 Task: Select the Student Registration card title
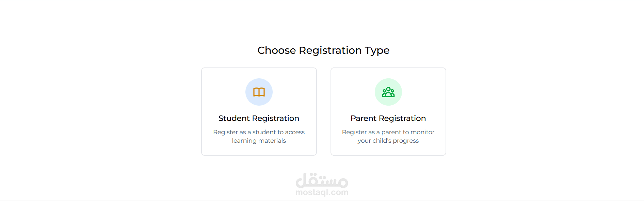click(x=259, y=118)
